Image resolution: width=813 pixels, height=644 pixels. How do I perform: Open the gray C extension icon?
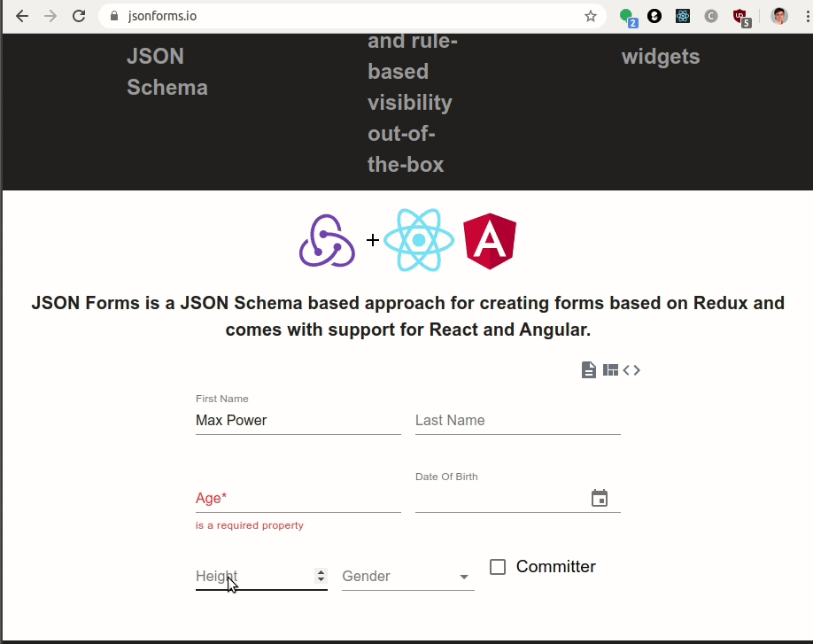pos(711,17)
